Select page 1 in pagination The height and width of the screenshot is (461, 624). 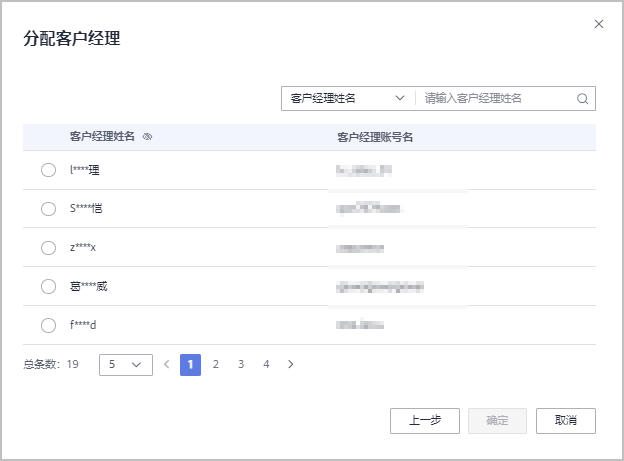pos(190,365)
